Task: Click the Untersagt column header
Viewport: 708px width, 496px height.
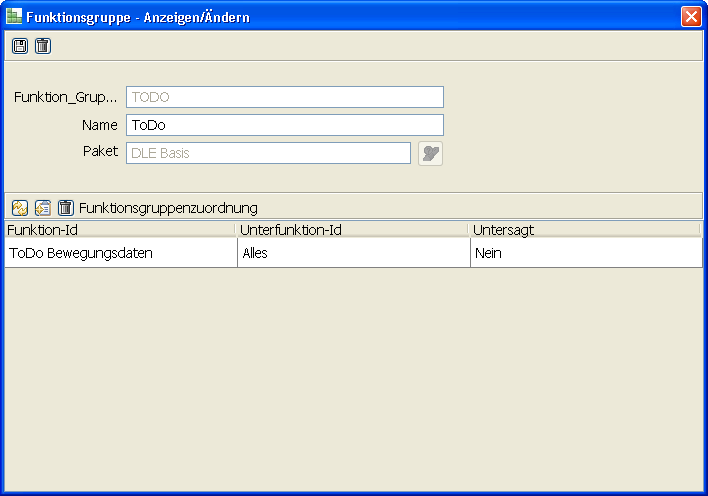Action: 584,230
